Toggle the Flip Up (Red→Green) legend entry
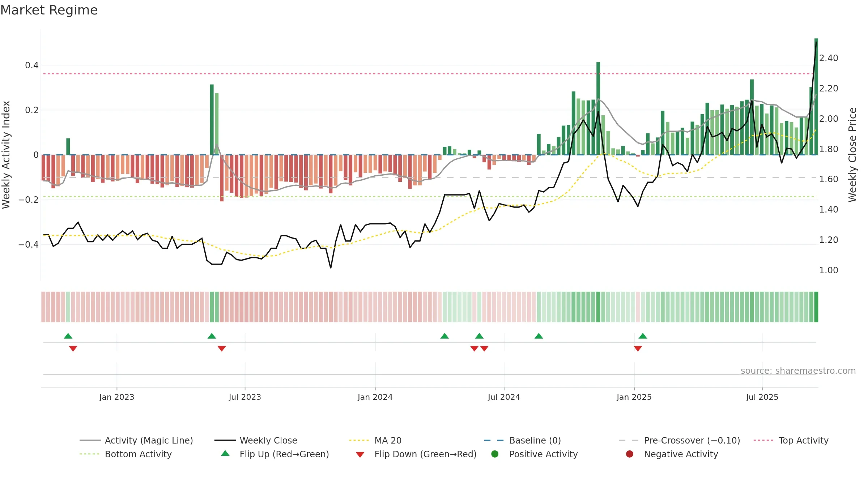Image resolution: width=868 pixels, height=488 pixels. [x=275, y=454]
